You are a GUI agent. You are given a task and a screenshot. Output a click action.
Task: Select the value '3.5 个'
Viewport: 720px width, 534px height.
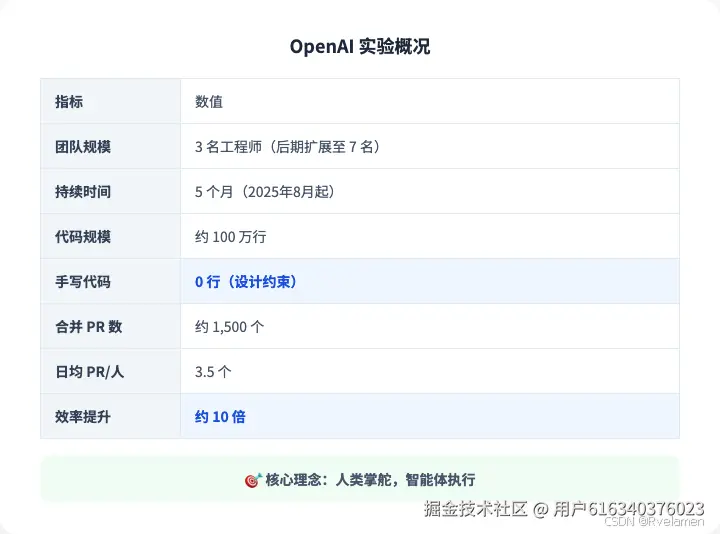click(213, 371)
